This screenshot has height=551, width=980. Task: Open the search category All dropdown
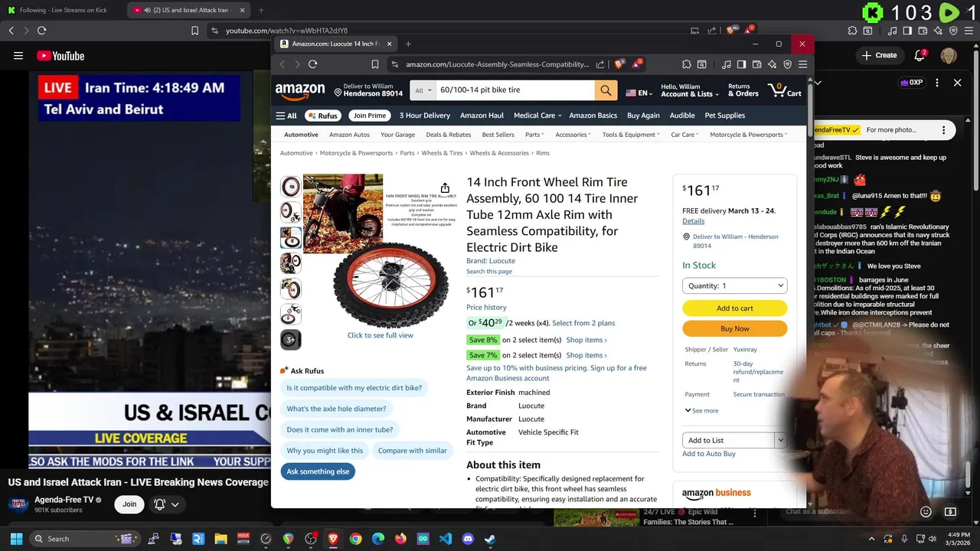[x=423, y=90]
